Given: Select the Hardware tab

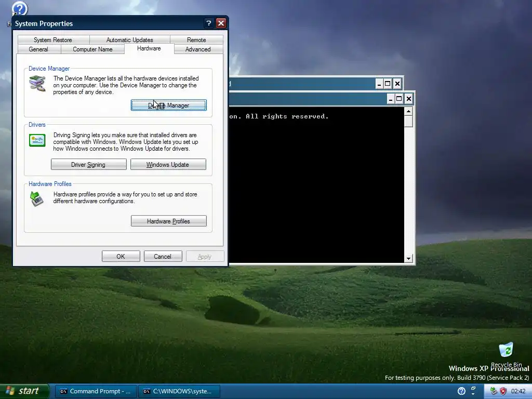Looking at the screenshot, I should click(149, 48).
